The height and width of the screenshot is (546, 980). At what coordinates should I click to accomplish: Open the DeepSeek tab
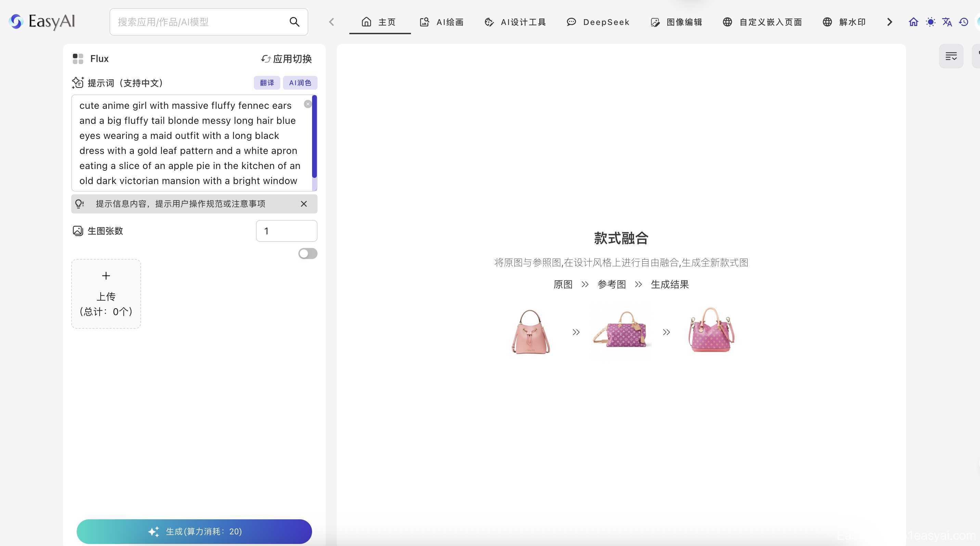pos(598,22)
